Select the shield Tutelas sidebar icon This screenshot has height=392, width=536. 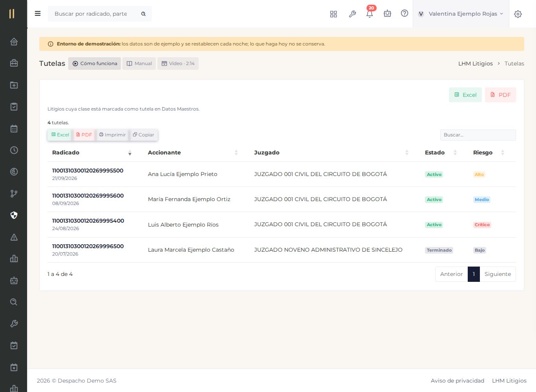(x=14, y=215)
